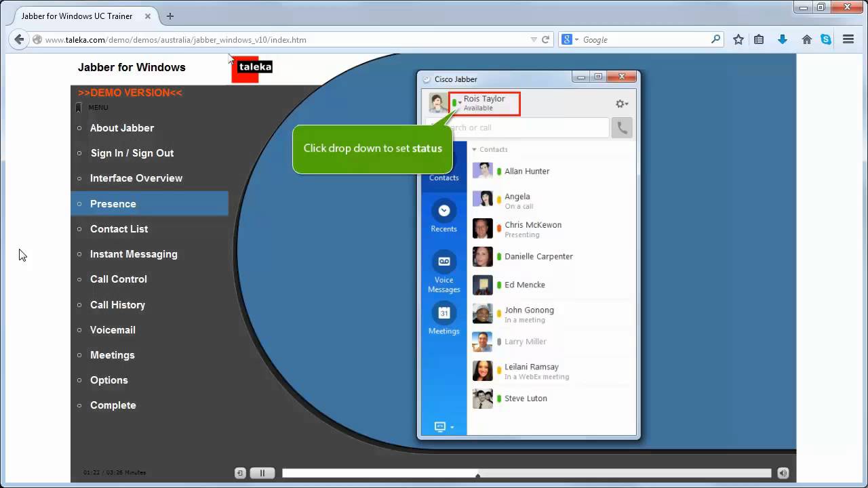Screen dimensions: 868x488
Task: Click the browser back arrow
Action: point(19,39)
